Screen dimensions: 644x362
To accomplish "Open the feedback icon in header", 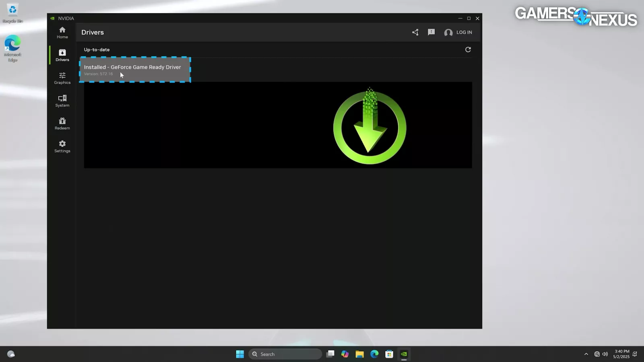I will [x=431, y=32].
